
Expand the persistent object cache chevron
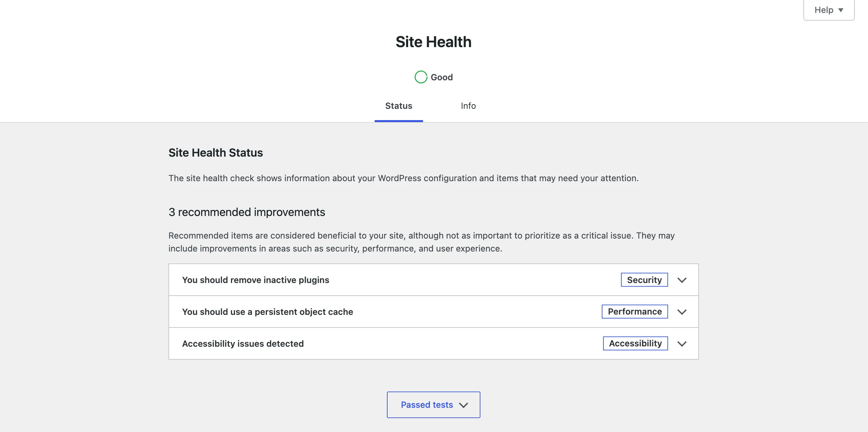[x=682, y=312]
